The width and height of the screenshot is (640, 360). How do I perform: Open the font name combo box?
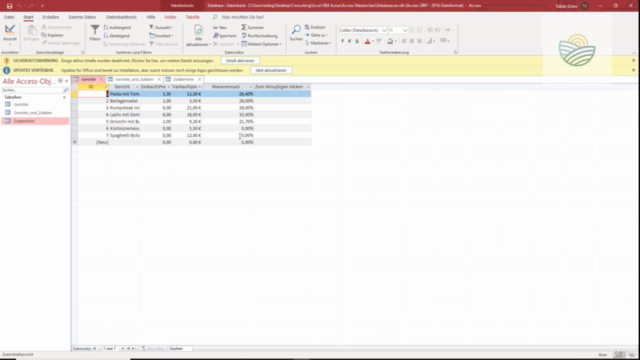click(362, 30)
